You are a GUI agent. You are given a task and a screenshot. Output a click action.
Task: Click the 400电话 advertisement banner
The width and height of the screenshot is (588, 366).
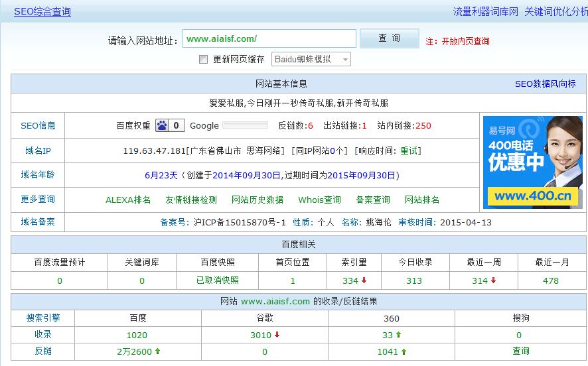[x=532, y=162]
